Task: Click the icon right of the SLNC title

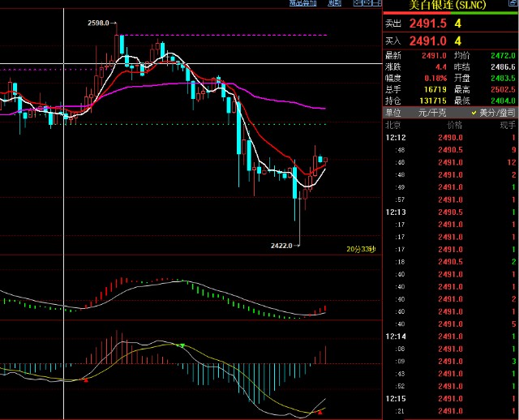Action: tap(511, 5)
